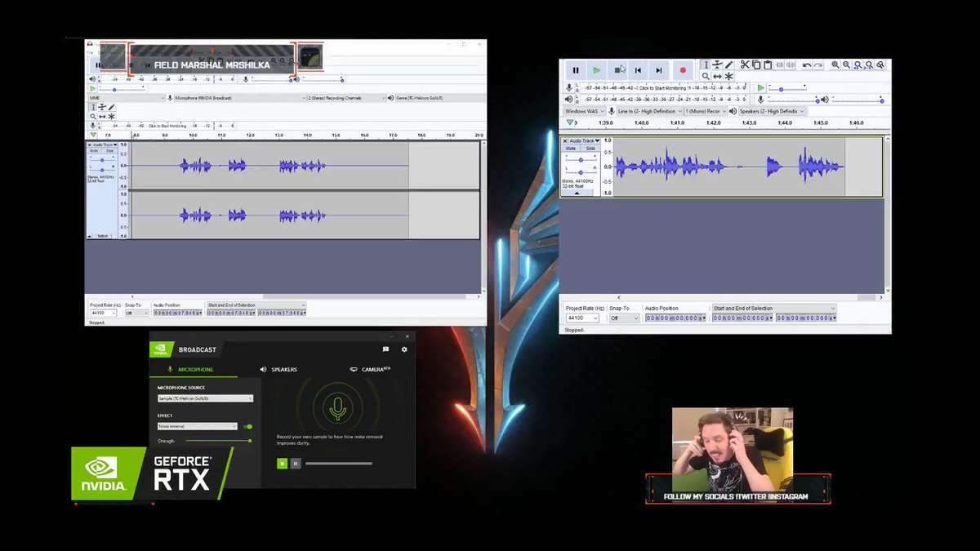Click Play-at-speed green arrow in right Audacity
The width and height of the screenshot is (980, 551).
(x=760, y=87)
